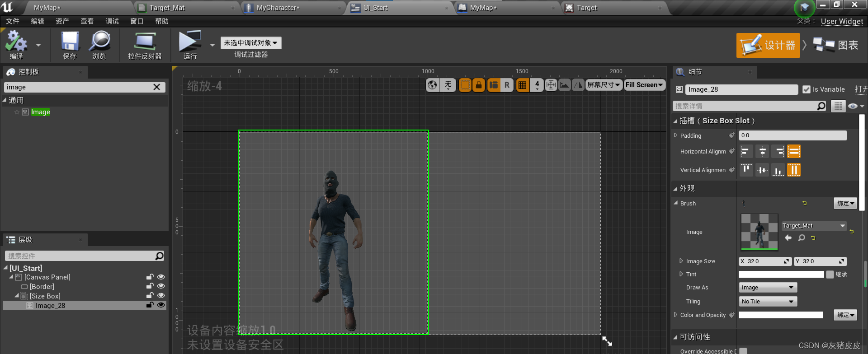Clear the palette search with X
Screen dimensions: 868x354
(x=157, y=87)
